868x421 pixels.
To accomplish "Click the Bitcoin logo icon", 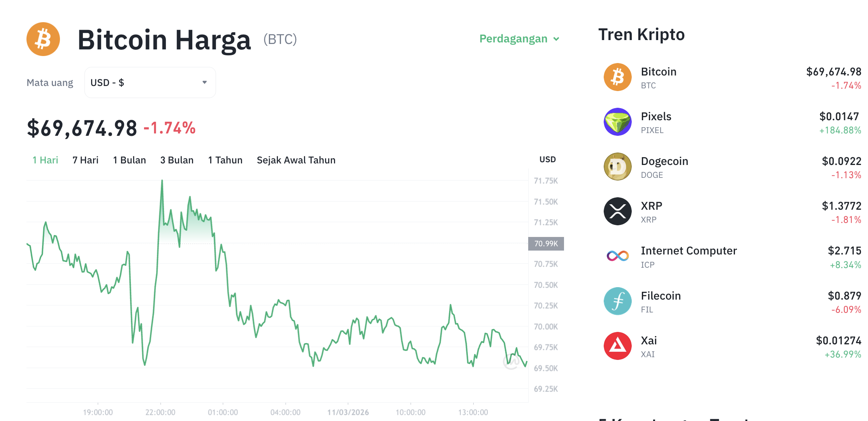I will (43, 39).
